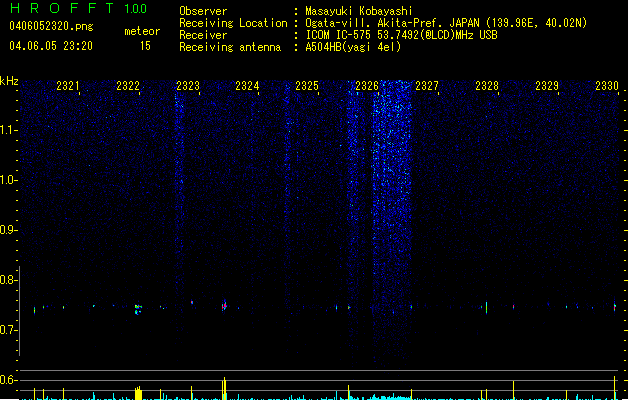Click the 0.6 kHz frequency label

pos(9,380)
